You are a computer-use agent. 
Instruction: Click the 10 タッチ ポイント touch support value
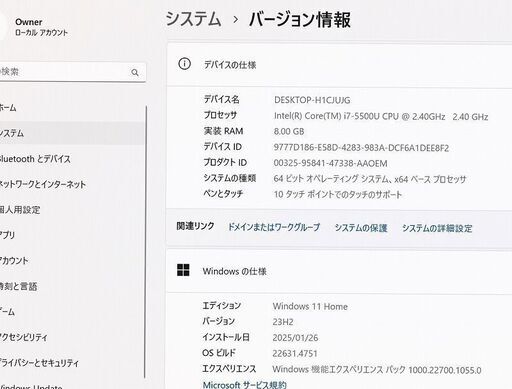pyautogui.click(x=338, y=194)
